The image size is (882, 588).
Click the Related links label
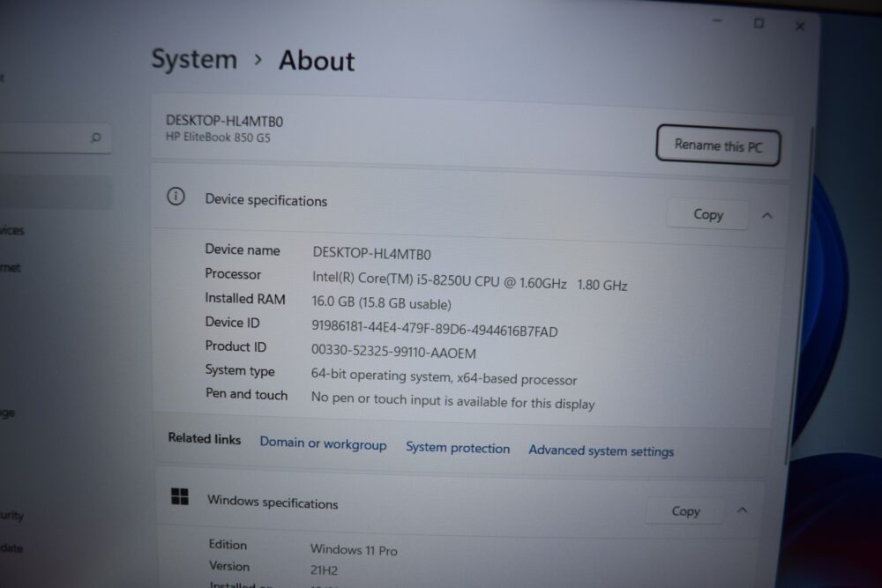click(x=205, y=438)
